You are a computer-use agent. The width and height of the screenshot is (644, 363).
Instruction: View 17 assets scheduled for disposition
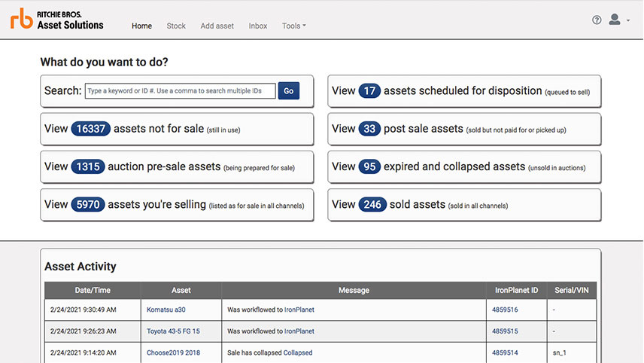[x=464, y=91]
